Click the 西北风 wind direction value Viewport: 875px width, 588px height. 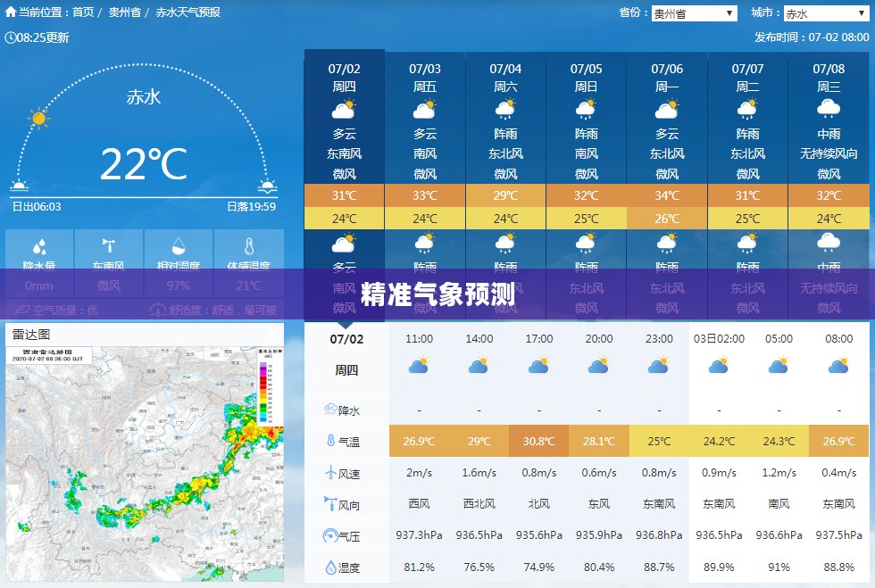pyautogui.click(x=479, y=504)
